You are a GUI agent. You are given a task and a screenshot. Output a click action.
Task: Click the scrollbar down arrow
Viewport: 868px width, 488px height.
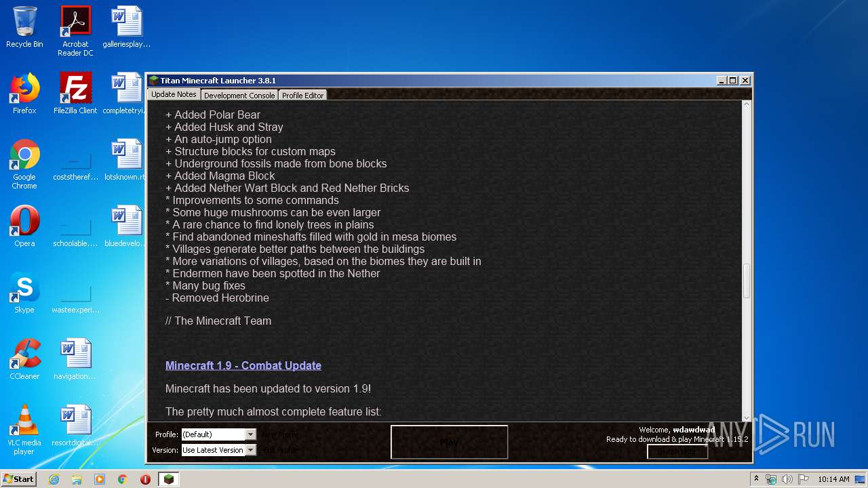pos(747,418)
